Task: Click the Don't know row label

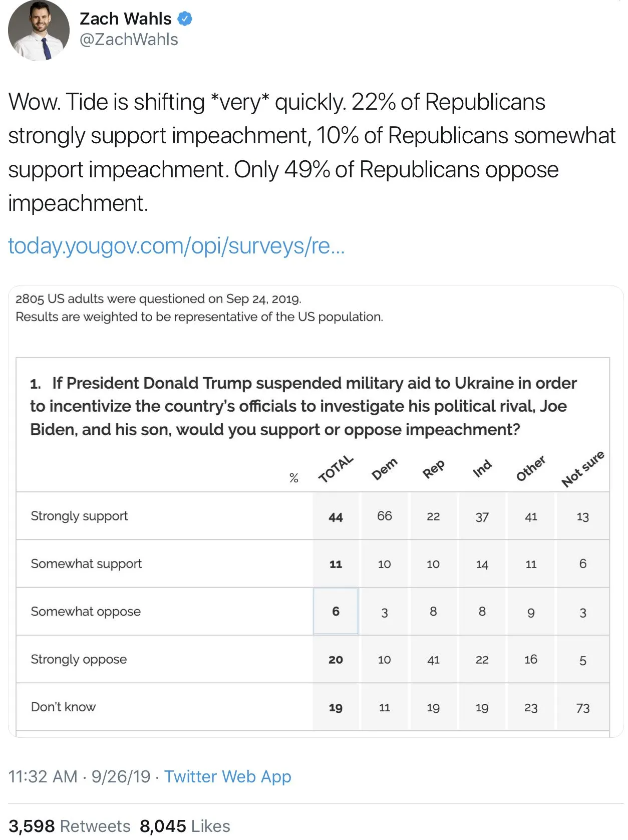Action: point(63,707)
